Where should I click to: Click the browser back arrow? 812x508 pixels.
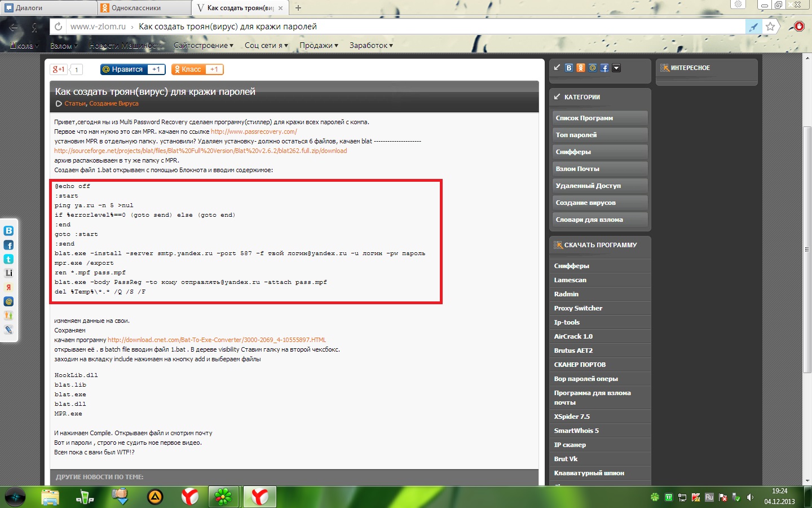(x=14, y=27)
